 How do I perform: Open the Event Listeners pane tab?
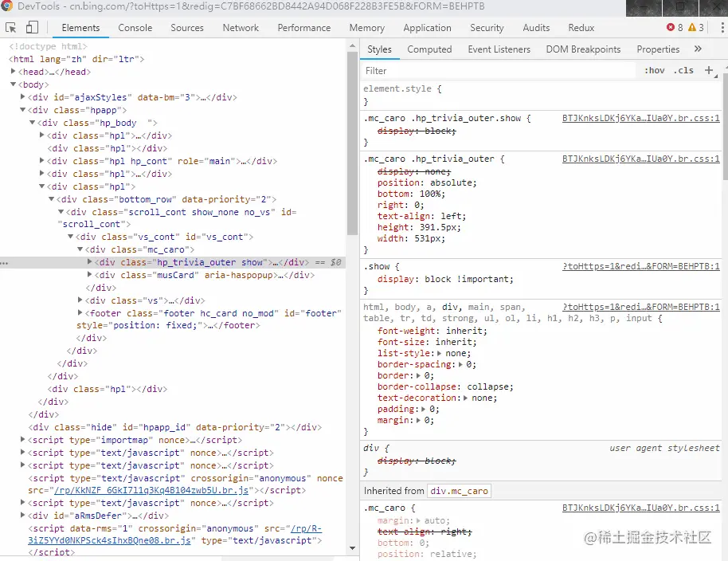pos(499,49)
